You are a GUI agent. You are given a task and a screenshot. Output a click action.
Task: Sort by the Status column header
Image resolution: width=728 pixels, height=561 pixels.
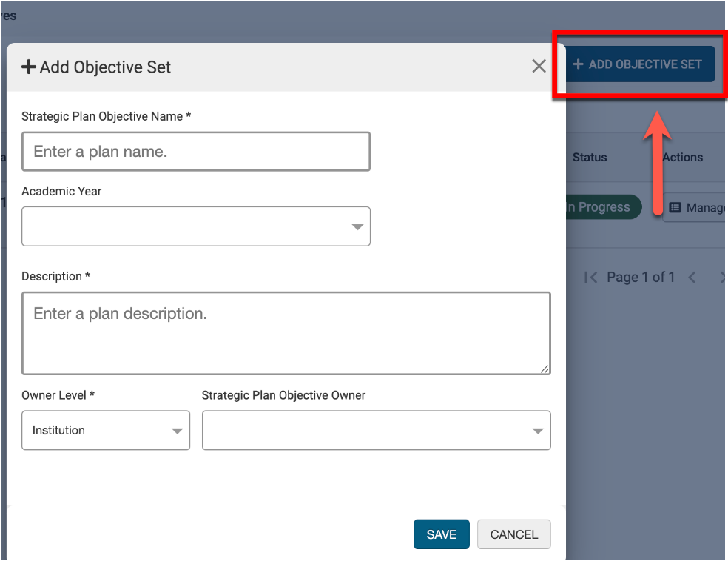589,158
